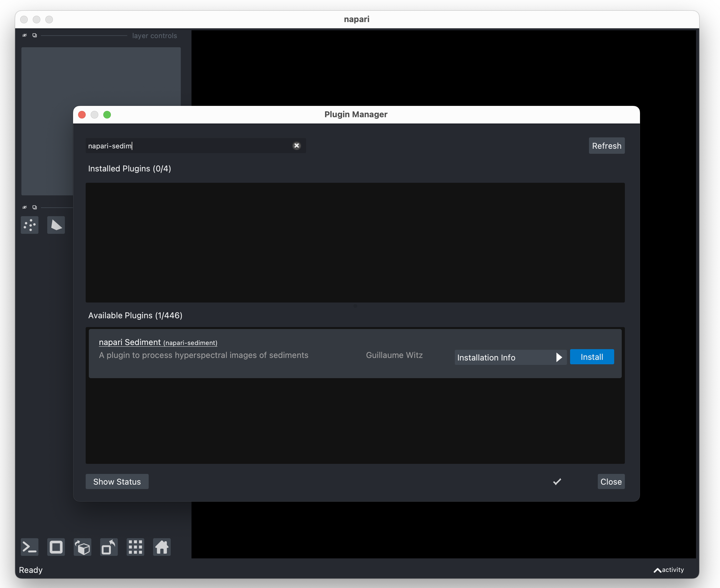Click the Refresh button in Plugin Manager

607,146
